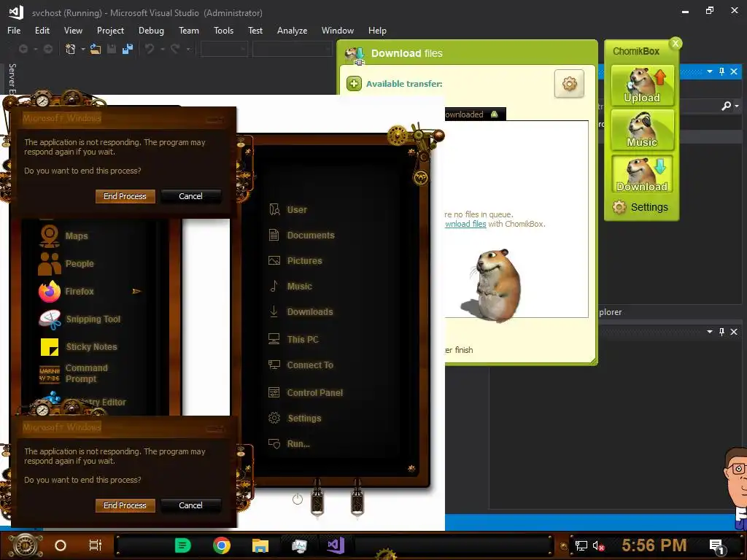
Task: Open the Project menu
Action: [110, 31]
